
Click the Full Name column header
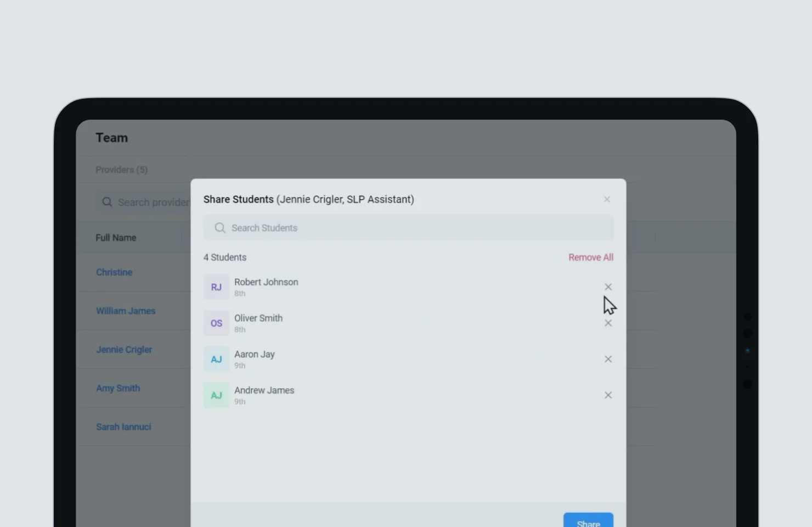116,238
